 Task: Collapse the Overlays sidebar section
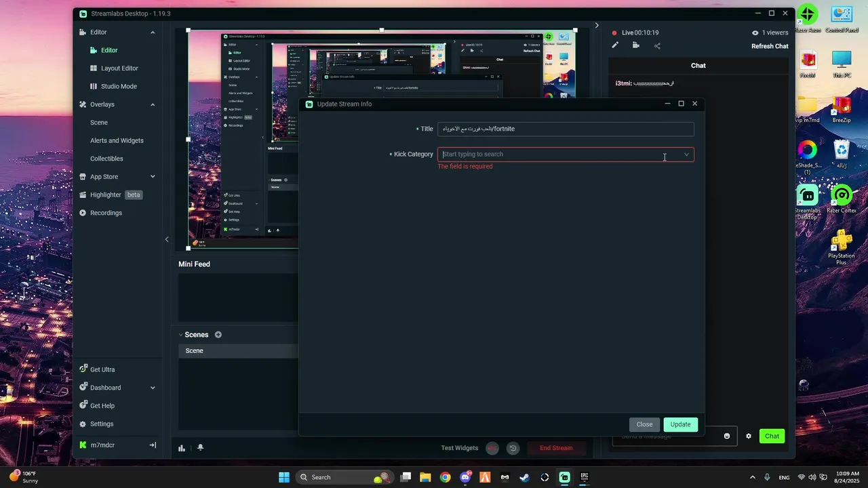click(x=153, y=104)
